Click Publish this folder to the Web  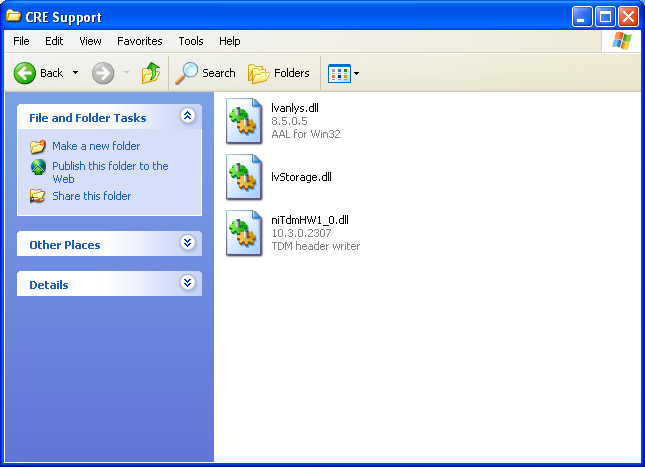click(x=110, y=172)
